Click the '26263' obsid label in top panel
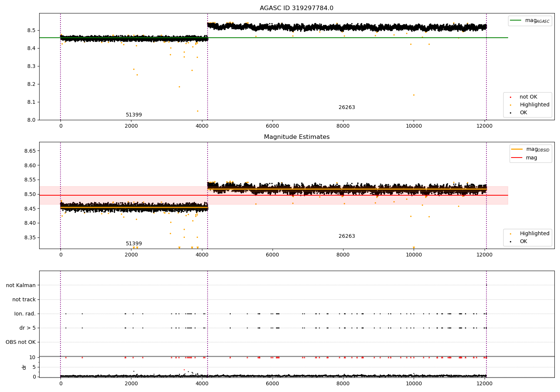This screenshot has width=560, height=392. click(347, 108)
